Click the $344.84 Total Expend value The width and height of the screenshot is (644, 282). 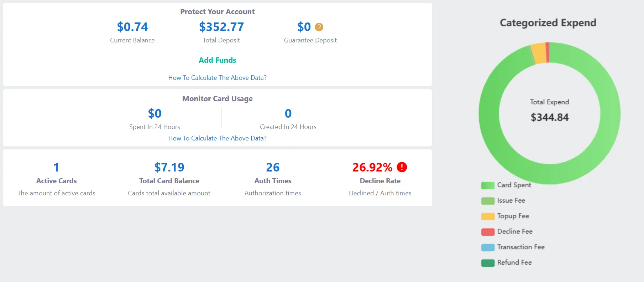(549, 117)
